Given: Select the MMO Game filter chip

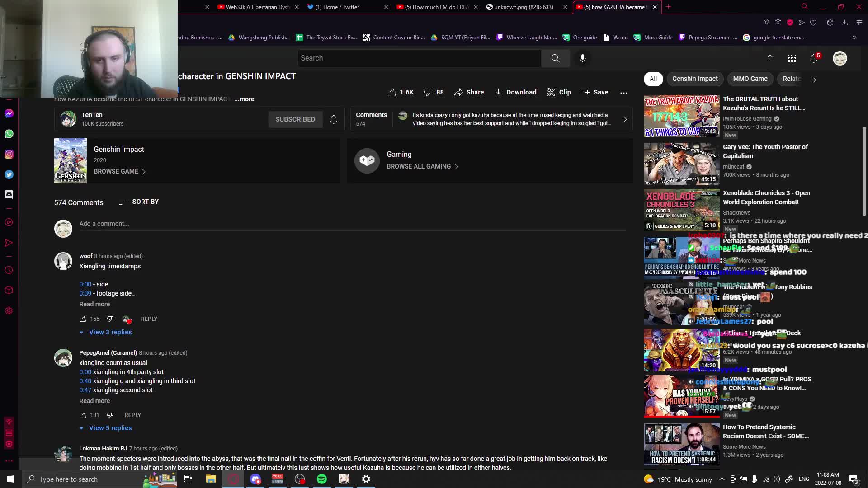Looking at the screenshot, I should [x=750, y=79].
